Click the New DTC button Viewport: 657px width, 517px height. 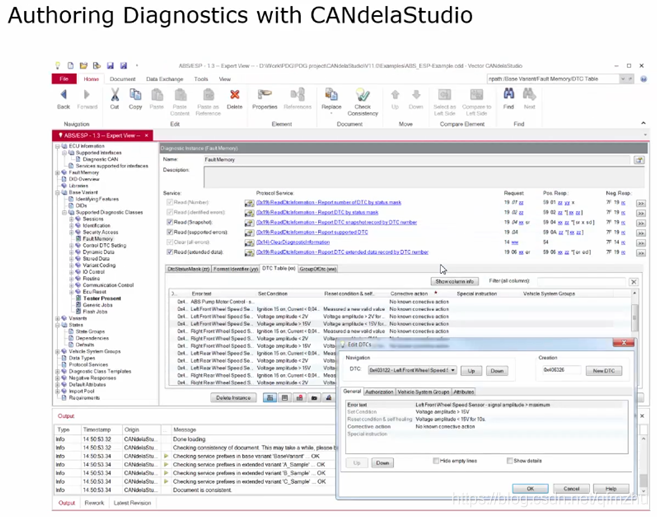pyautogui.click(x=604, y=371)
